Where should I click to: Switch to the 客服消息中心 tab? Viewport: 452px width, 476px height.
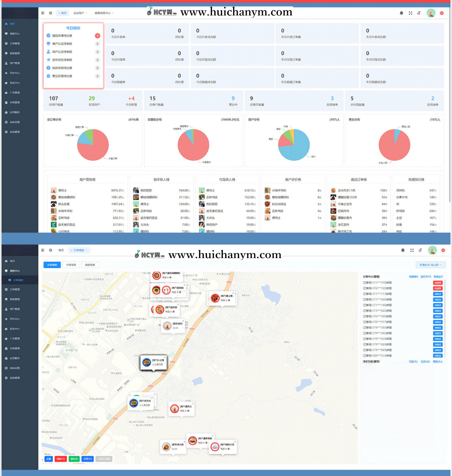(x=103, y=13)
